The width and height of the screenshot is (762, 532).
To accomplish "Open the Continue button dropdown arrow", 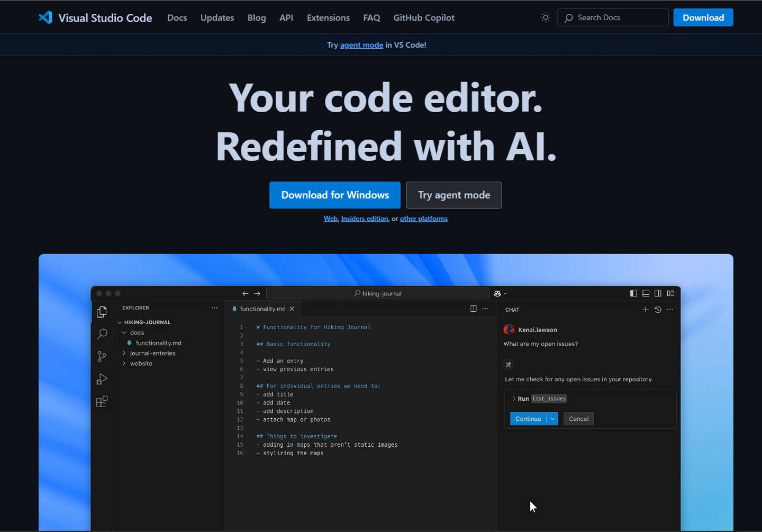I will (x=552, y=419).
